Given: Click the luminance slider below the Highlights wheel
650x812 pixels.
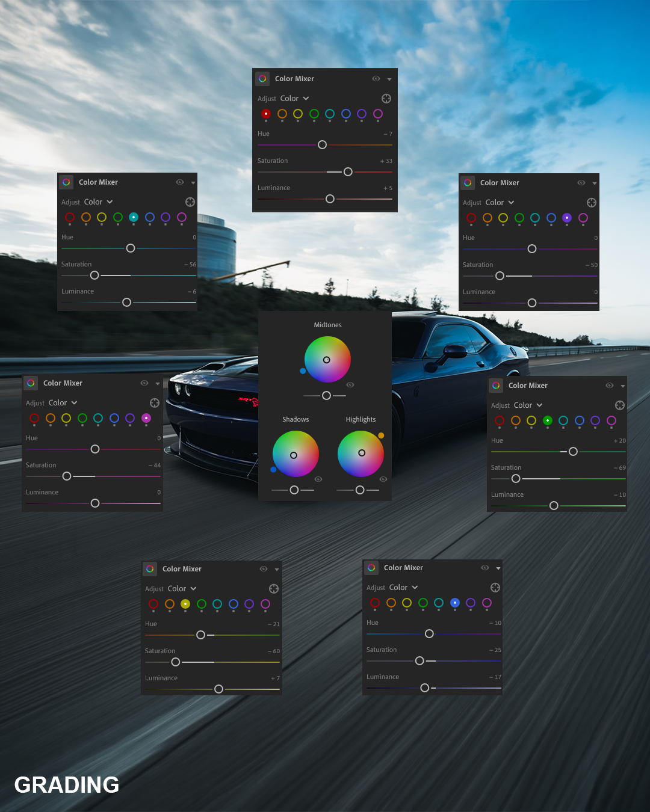Looking at the screenshot, I should pyautogui.click(x=358, y=490).
